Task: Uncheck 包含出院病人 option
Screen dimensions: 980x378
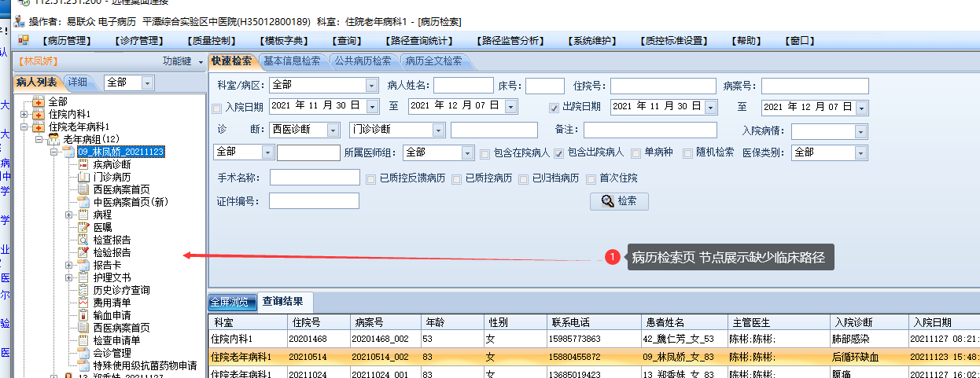Action: pyautogui.click(x=559, y=153)
